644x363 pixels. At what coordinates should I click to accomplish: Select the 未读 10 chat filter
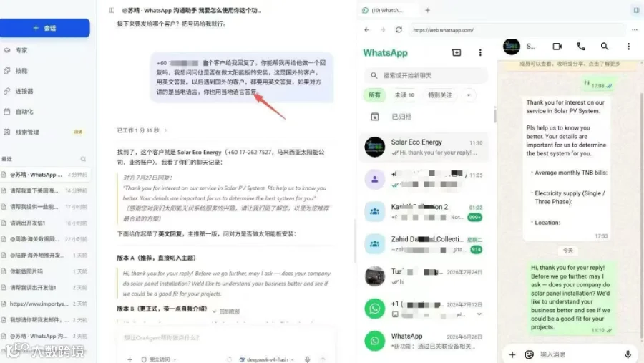pyautogui.click(x=404, y=95)
